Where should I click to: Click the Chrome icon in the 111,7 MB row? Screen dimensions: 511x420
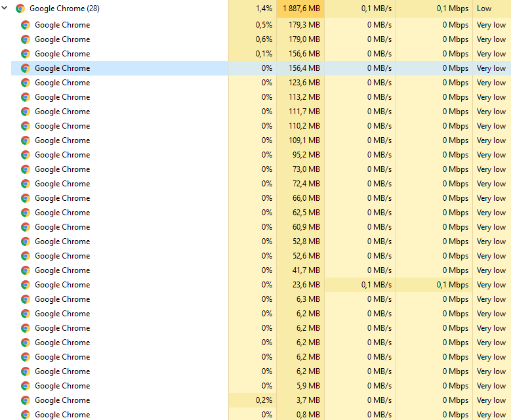point(26,112)
